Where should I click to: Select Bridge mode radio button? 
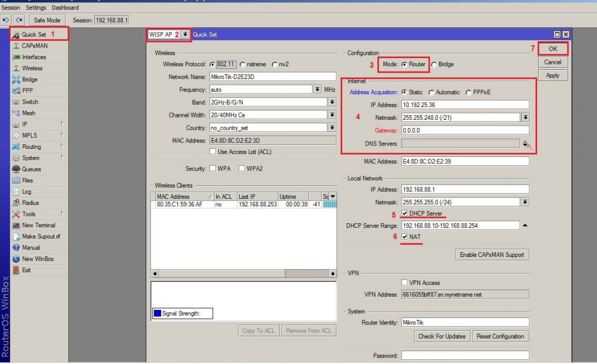coord(433,65)
